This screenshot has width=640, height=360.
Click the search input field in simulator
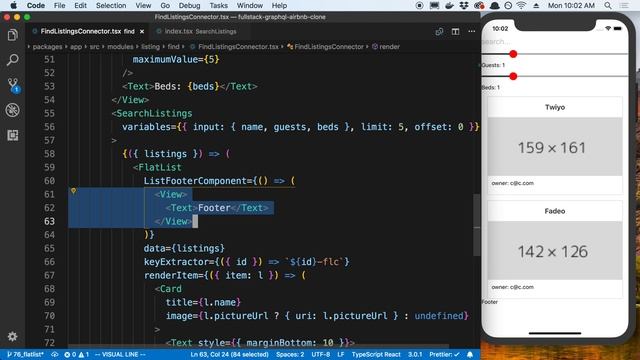[x=554, y=42]
